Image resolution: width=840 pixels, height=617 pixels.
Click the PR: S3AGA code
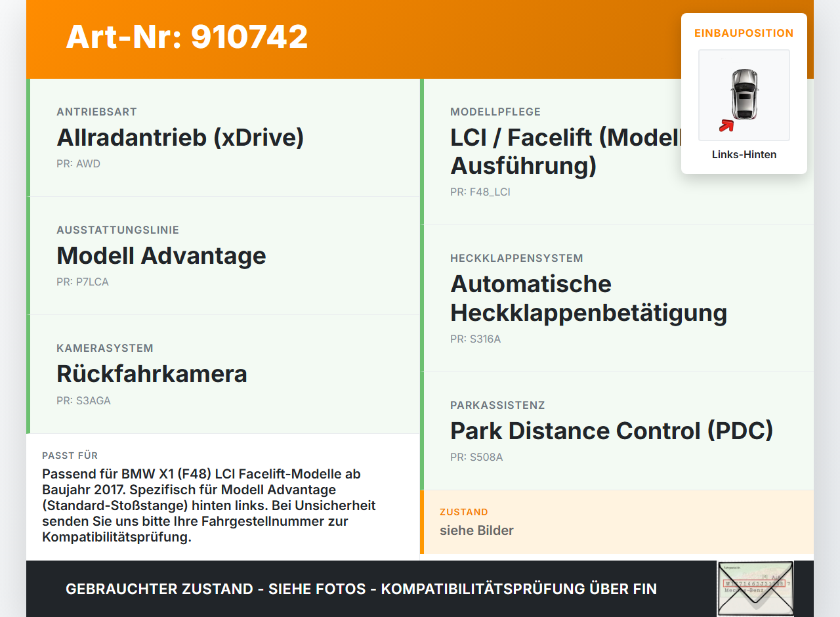pyautogui.click(x=83, y=400)
